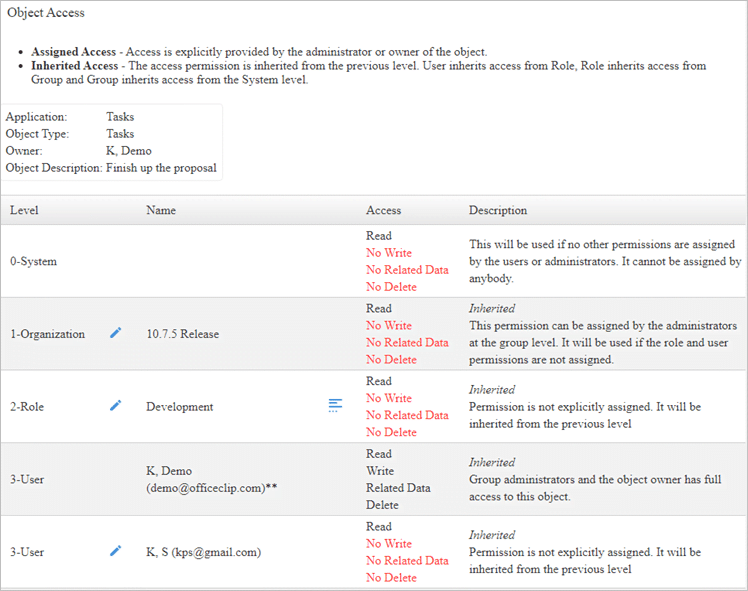Click 0-System description about default permissions
This screenshot has width=748, height=591.
(605, 261)
